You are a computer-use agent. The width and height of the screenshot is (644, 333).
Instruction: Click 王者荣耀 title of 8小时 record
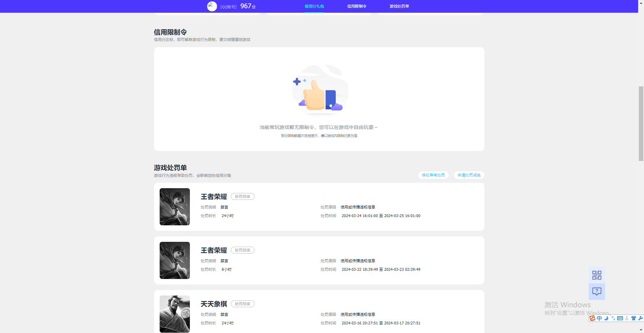pyautogui.click(x=214, y=250)
